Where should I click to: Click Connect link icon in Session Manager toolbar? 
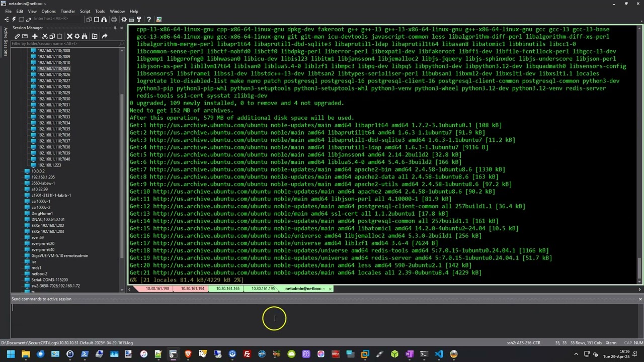(17, 36)
